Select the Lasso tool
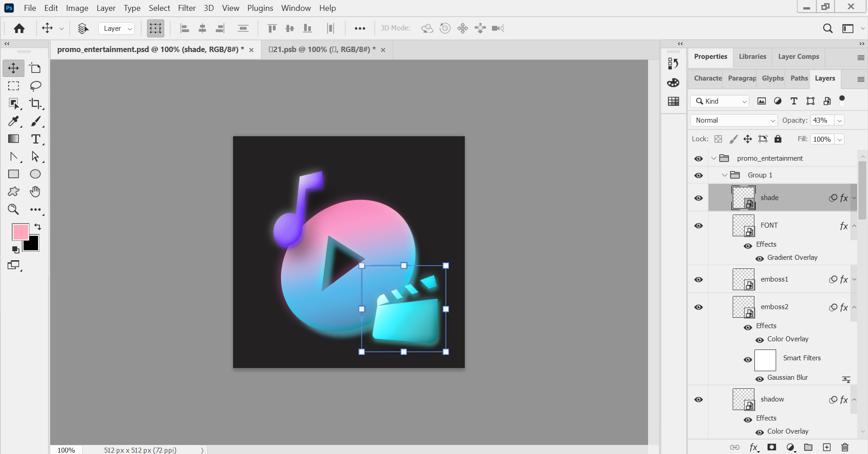This screenshot has width=868, height=454. pyautogui.click(x=35, y=86)
